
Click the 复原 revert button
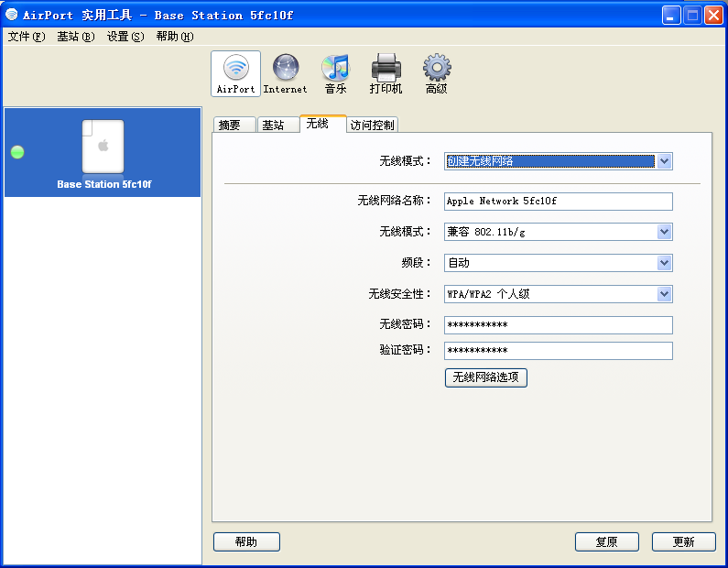pos(607,541)
